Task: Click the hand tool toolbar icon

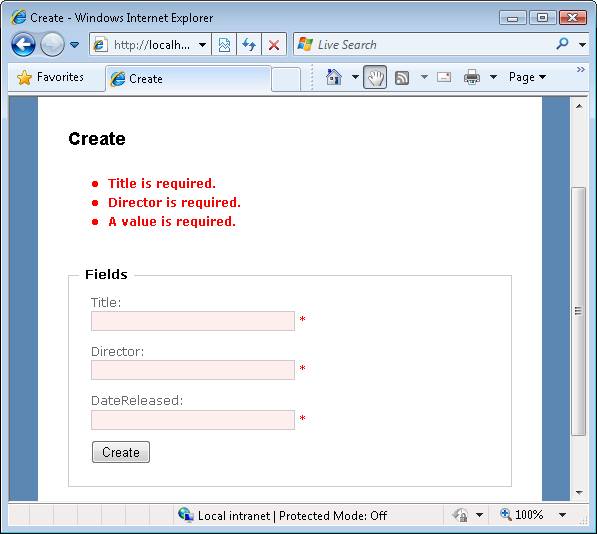Action: pos(375,77)
